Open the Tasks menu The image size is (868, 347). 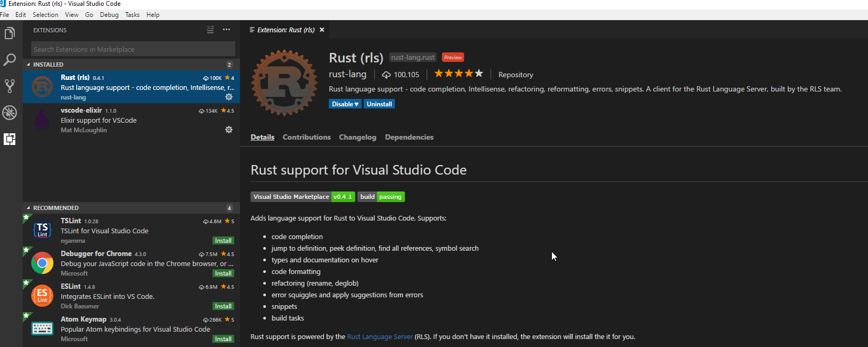pyautogui.click(x=132, y=15)
